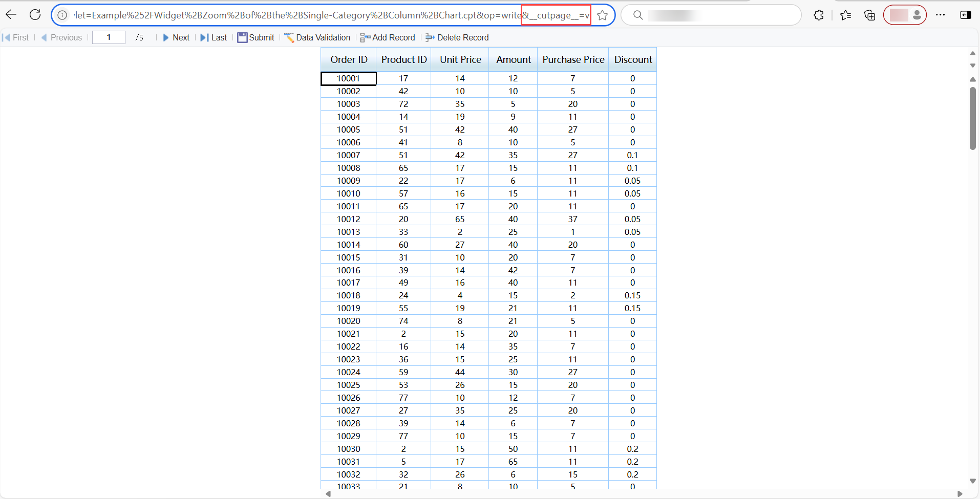Click horizontal scrollbar right arrow
The height and width of the screenshot is (499, 980).
coord(960,494)
